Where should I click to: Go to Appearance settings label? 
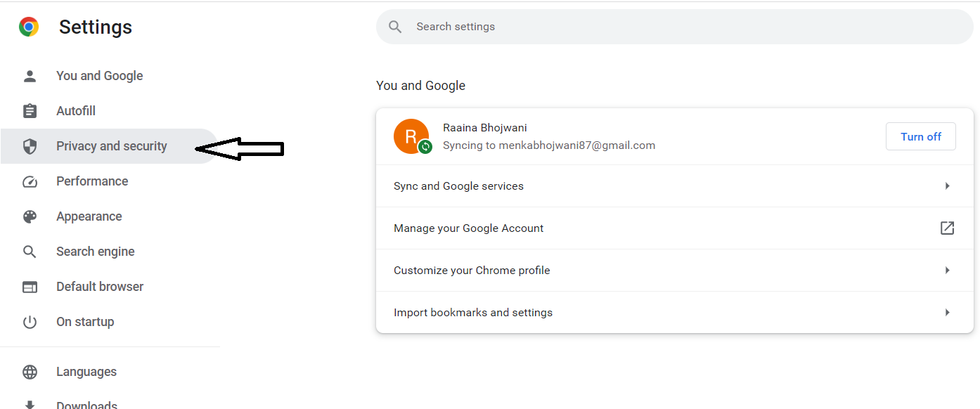pyautogui.click(x=89, y=216)
